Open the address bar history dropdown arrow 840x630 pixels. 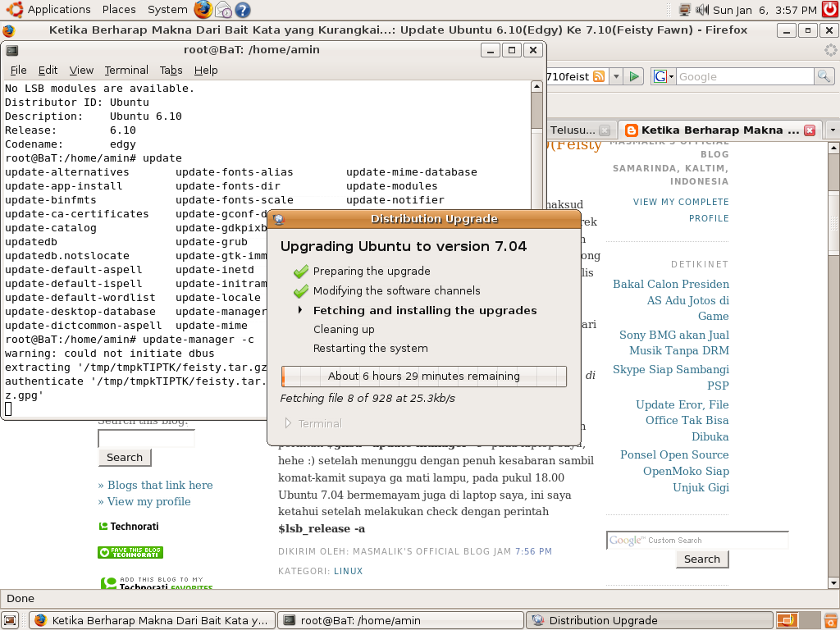click(616, 76)
